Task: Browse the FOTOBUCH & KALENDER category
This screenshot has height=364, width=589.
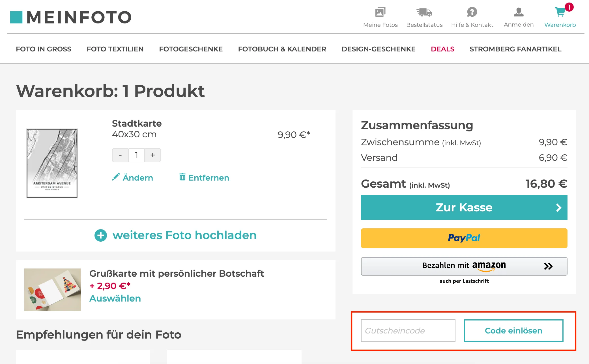Action: click(x=282, y=49)
